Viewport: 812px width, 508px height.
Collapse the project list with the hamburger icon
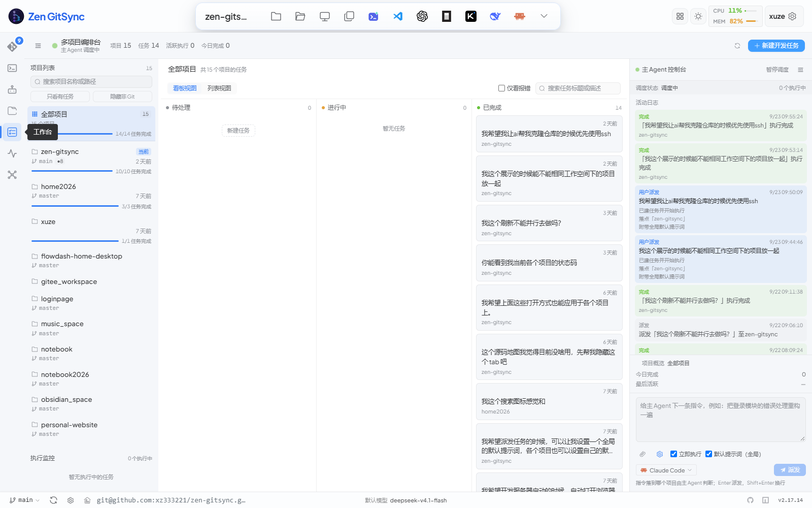[x=38, y=46]
